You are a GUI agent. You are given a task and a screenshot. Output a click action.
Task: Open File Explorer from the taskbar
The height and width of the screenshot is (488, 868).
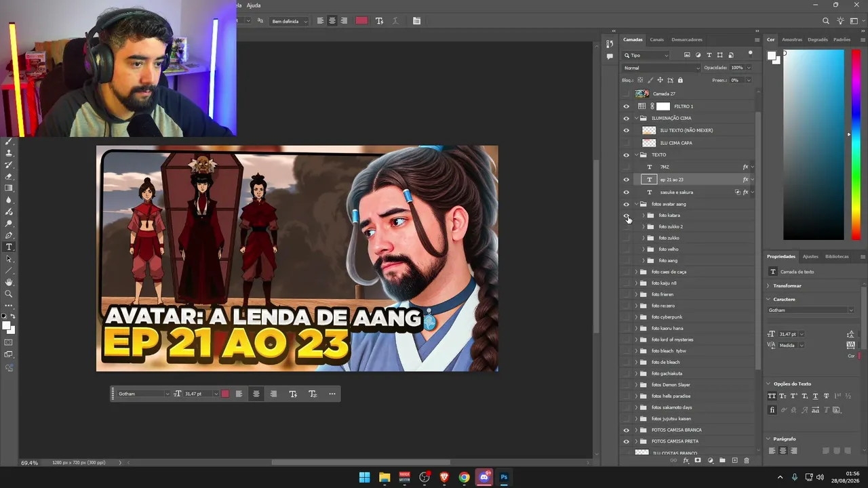(x=384, y=477)
